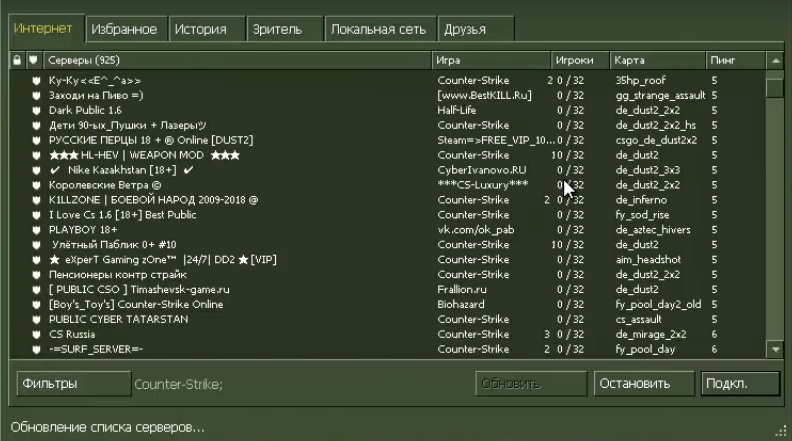Click shield icon beside Пенсионеры контр страйк
The image size is (792, 441).
[x=36, y=275]
